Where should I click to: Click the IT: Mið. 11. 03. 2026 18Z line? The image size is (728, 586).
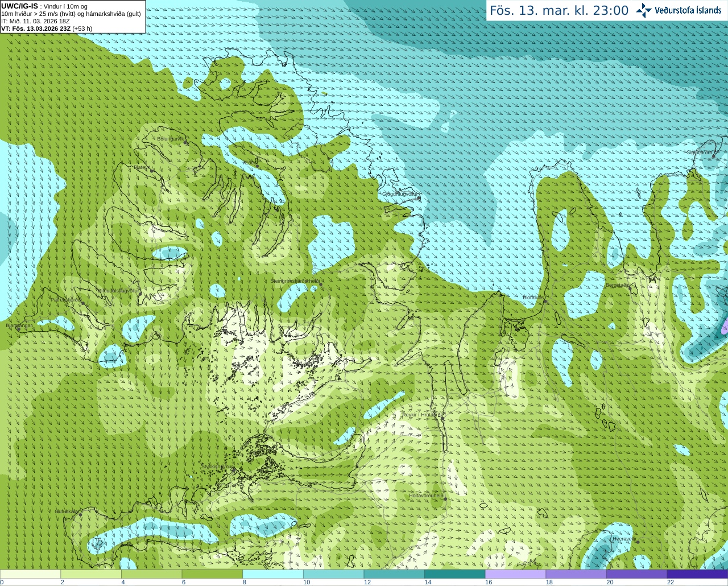[35, 21]
